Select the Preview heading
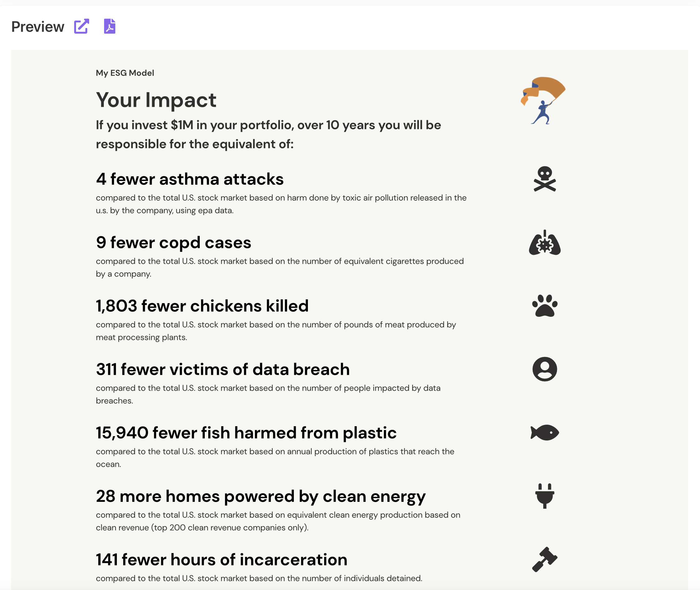The image size is (700, 590). coord(38,27)
